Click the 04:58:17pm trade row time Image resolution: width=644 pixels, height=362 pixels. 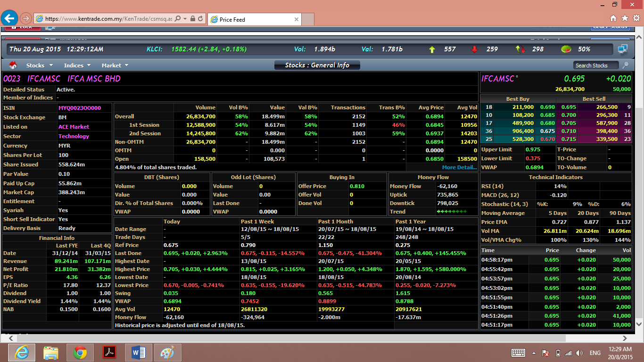[x=497, y=260]
